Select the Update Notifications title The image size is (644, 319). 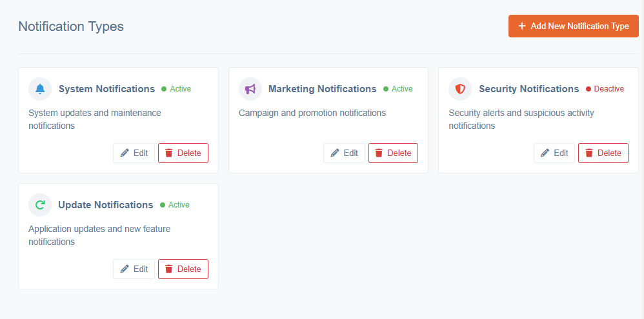(106, 205)
